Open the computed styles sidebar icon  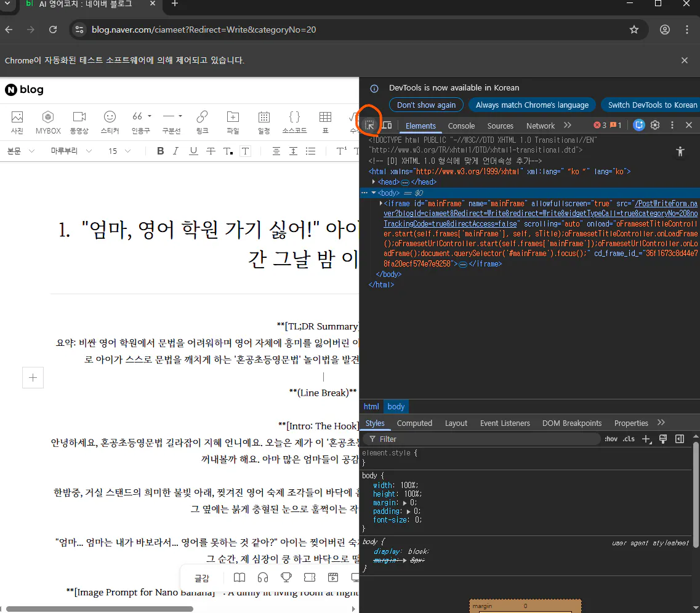click(x=680, y=439)
